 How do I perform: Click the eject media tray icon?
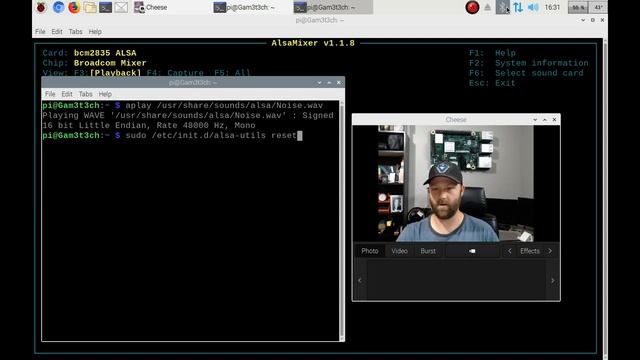[x=487, y=7]
